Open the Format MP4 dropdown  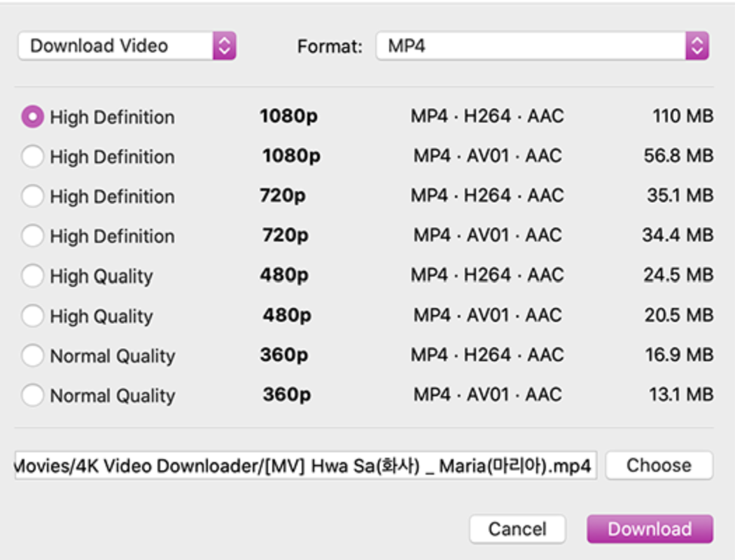[x=542, y=46]
